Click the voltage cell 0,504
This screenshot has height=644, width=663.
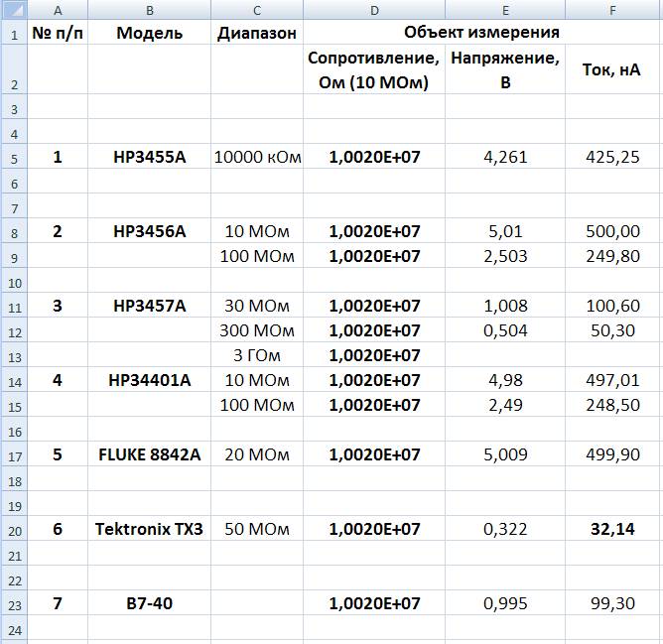pyautogui.click(x=505, y=329)
